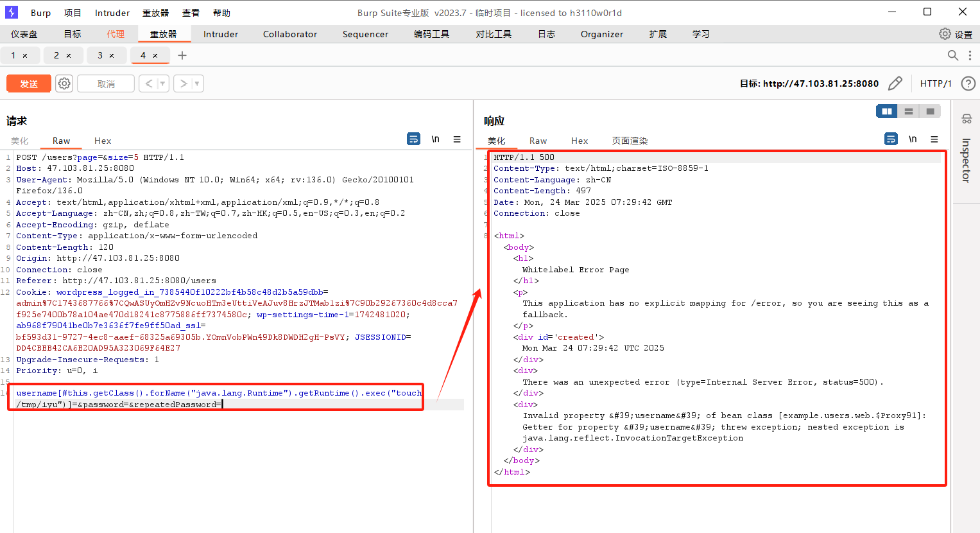Go forward to next request in history

183,83
